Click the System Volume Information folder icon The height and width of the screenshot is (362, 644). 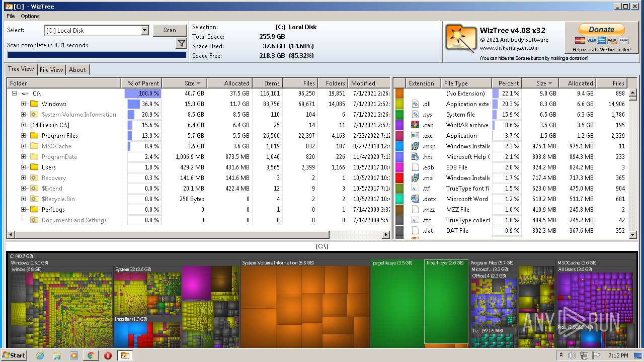[x=34, y=115]
